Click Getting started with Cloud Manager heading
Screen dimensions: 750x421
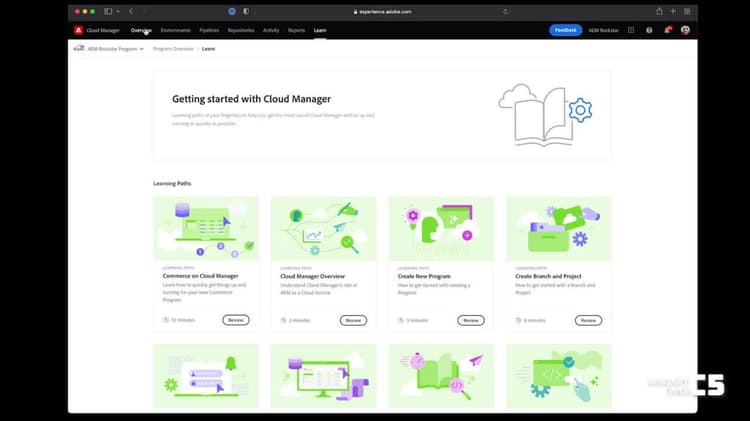pos(252,99)
